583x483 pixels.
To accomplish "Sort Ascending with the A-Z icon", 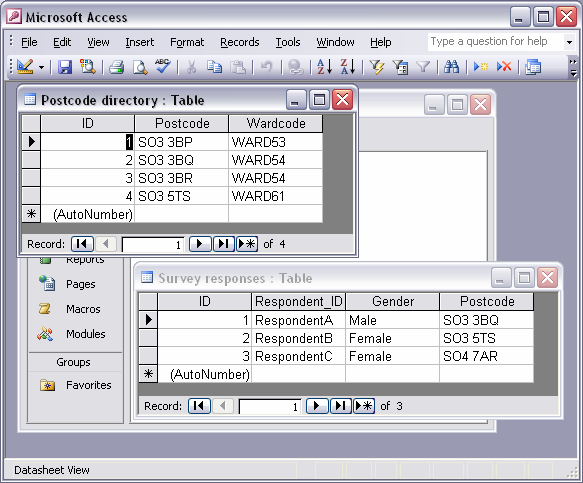I will (324, 67).
